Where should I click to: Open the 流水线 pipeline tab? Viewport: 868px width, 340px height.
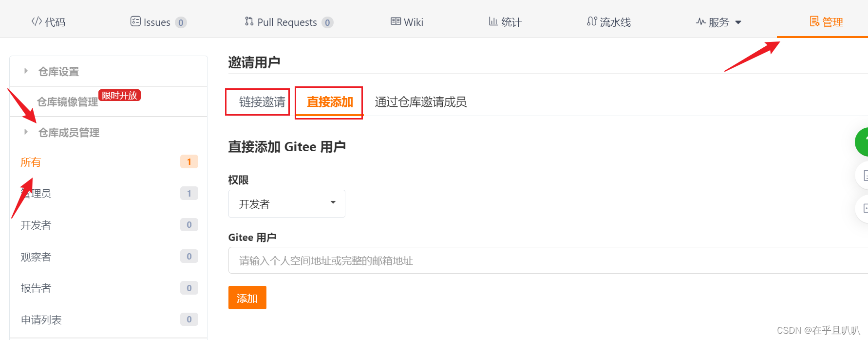pos(609,22)
